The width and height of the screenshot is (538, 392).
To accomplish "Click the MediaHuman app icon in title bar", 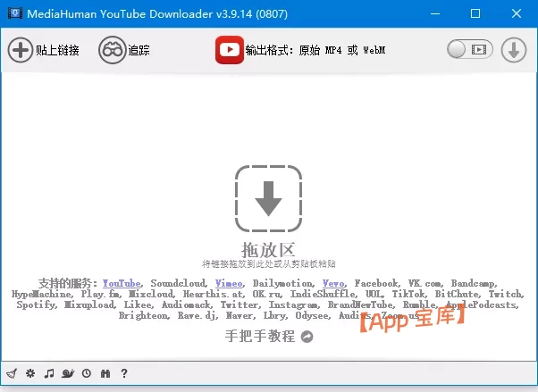I will pos(15,13).
